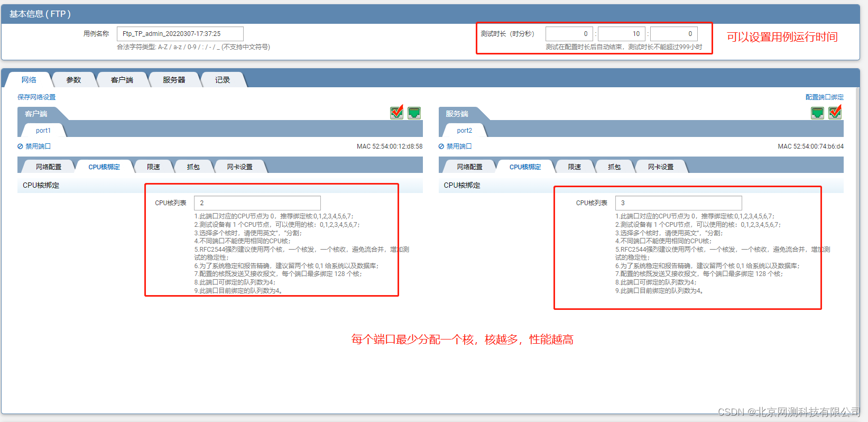
Task: Click the plain green port icon in 客户端 panel
Action: (414, 113)
